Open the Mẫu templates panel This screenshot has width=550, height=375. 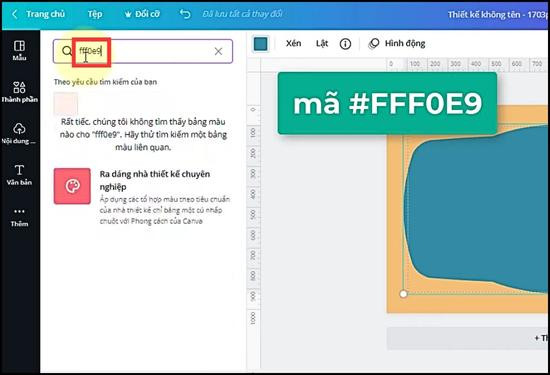click(19, 50)
